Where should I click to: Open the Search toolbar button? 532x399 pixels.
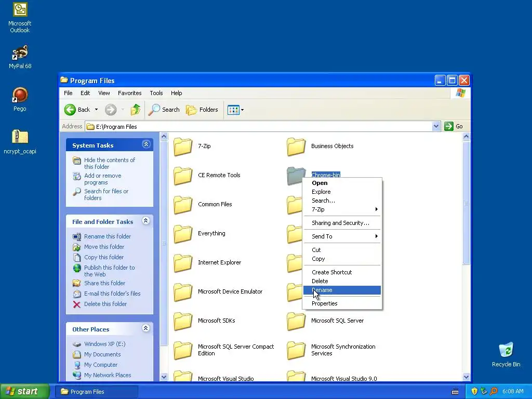(x=164, y=110)
